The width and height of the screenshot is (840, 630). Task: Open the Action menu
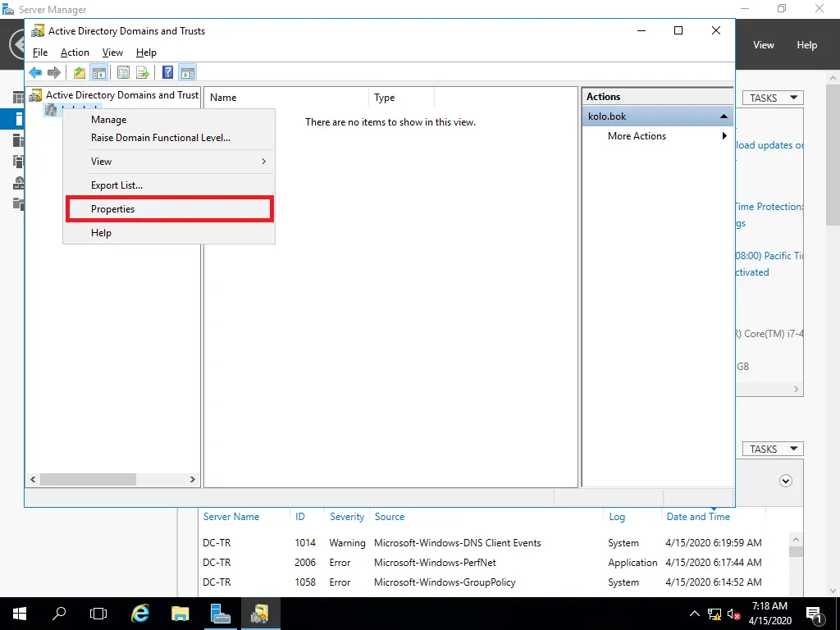(x=75, y=52)
